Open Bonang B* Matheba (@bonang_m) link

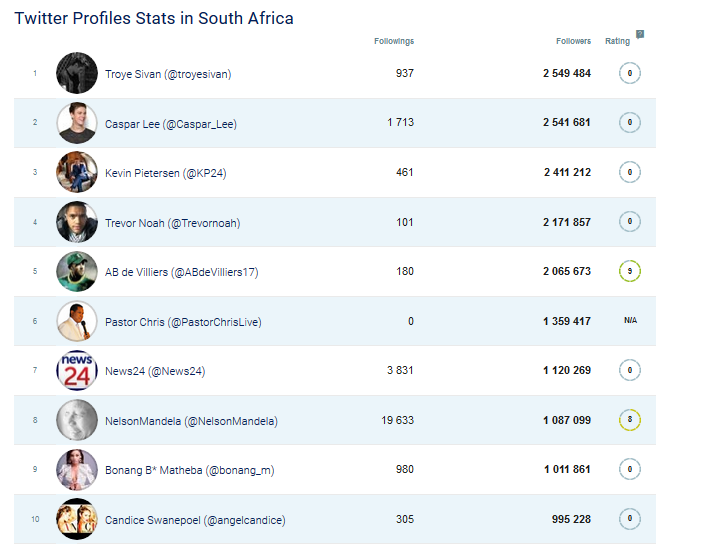click(189, 470)
